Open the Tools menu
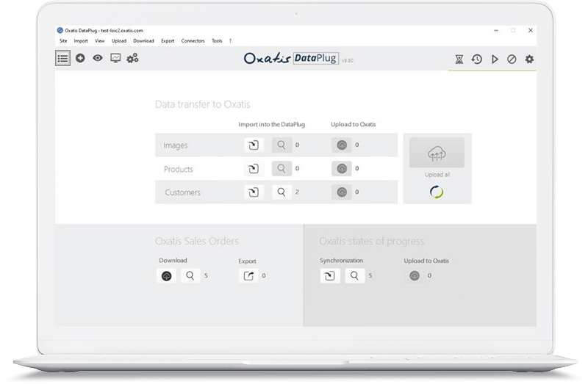 (x=217, y=41)
